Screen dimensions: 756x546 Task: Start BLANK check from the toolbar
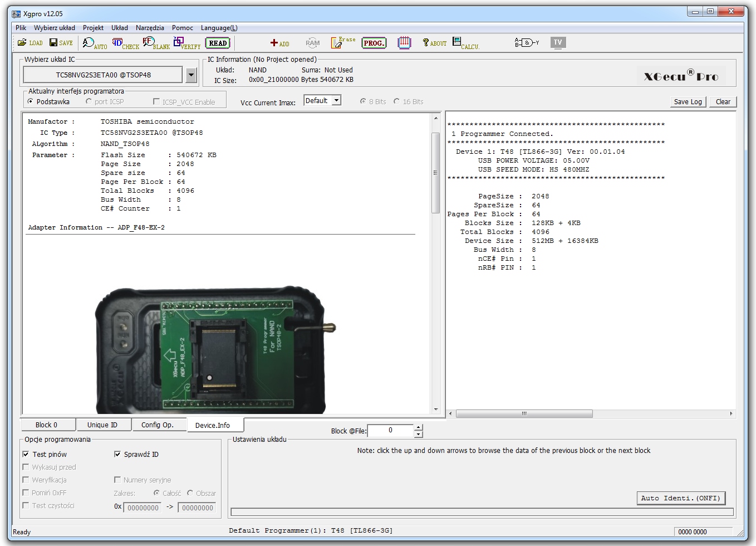pos(156,43)
